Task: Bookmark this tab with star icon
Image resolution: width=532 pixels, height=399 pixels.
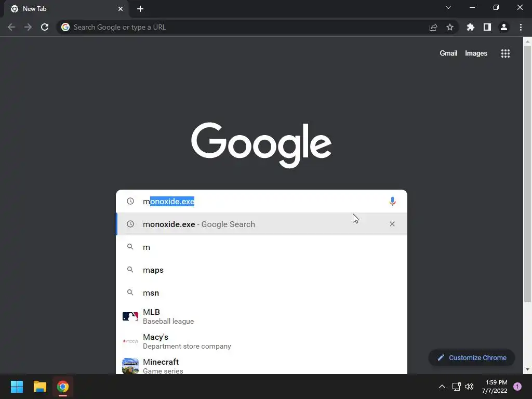Action: (x=450, y=27)
